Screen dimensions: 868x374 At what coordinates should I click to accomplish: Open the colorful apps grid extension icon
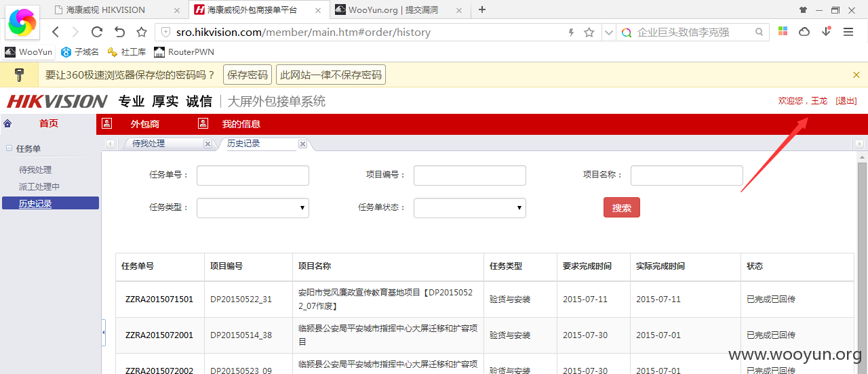tap(783, 32)
